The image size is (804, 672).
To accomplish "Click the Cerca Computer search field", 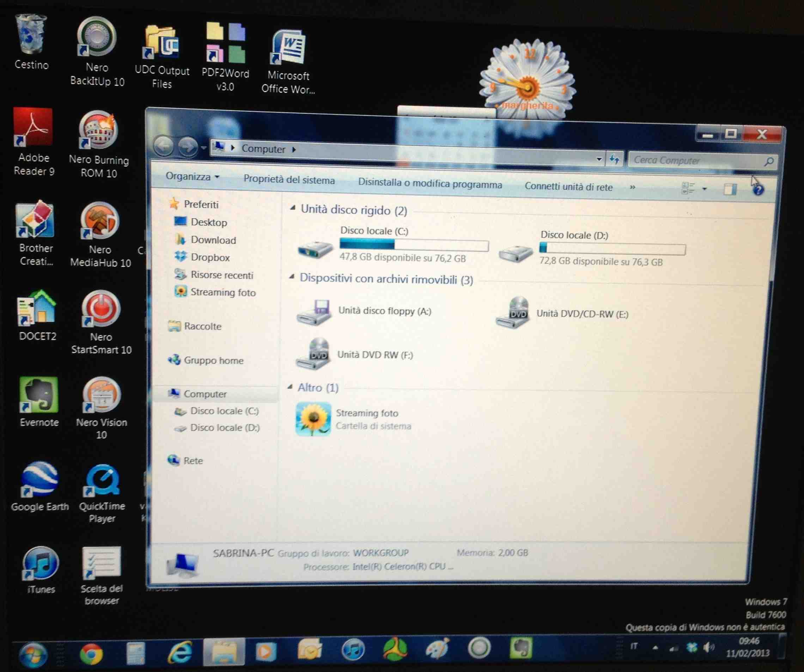I will (x=702, y=160).
